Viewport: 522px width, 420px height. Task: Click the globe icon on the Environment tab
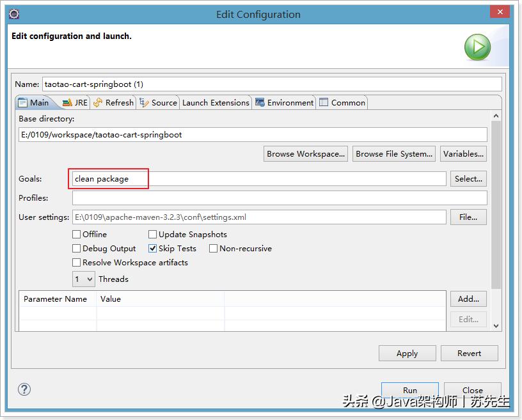(260, 102)
